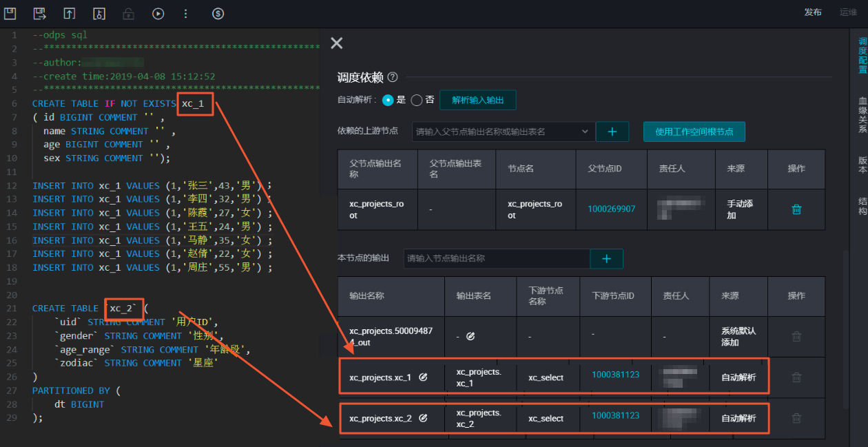
Task: Delete the xc_projects_root dependency row
Action: click(x=796, y=209)
